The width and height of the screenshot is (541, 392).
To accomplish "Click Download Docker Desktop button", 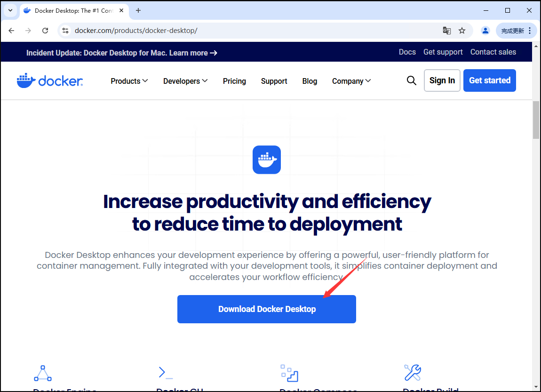I will 267,309.
